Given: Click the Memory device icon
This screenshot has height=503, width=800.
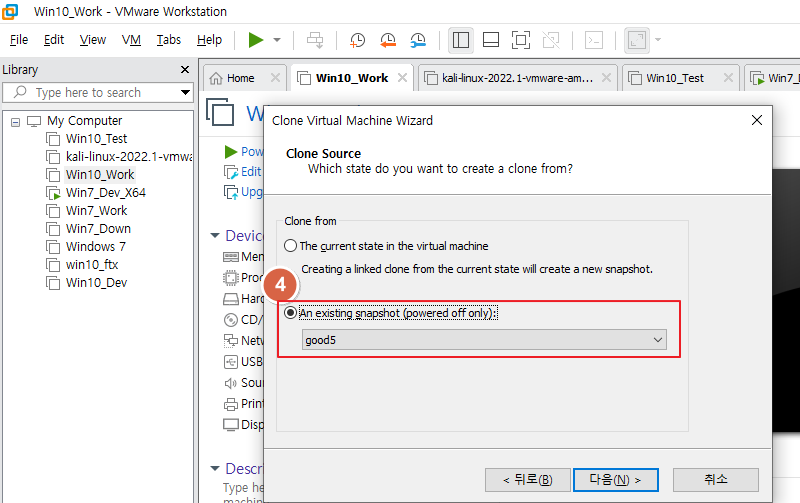Looking at the screenshot, I should [x=231, y=257].
